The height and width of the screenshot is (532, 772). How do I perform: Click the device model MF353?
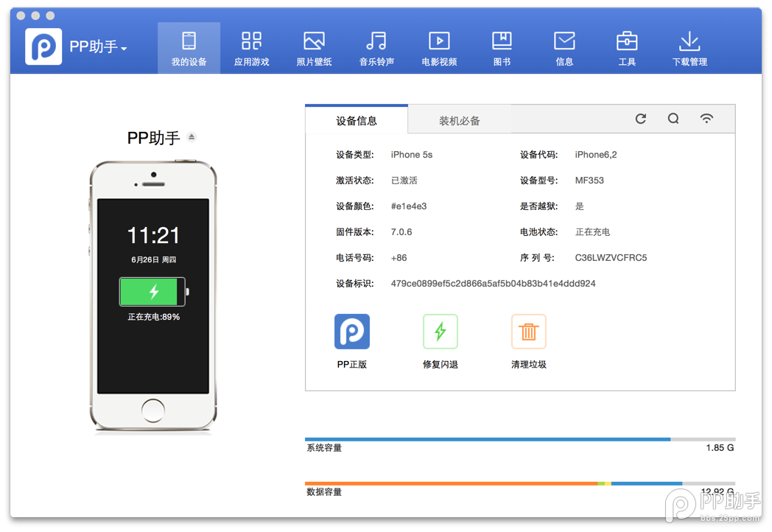(x=589, y=181)
